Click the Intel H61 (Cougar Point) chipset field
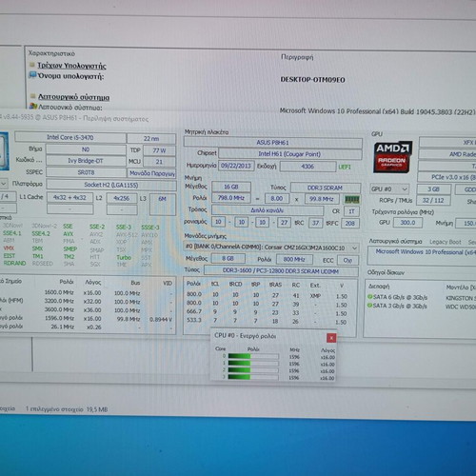 [289, 154]
